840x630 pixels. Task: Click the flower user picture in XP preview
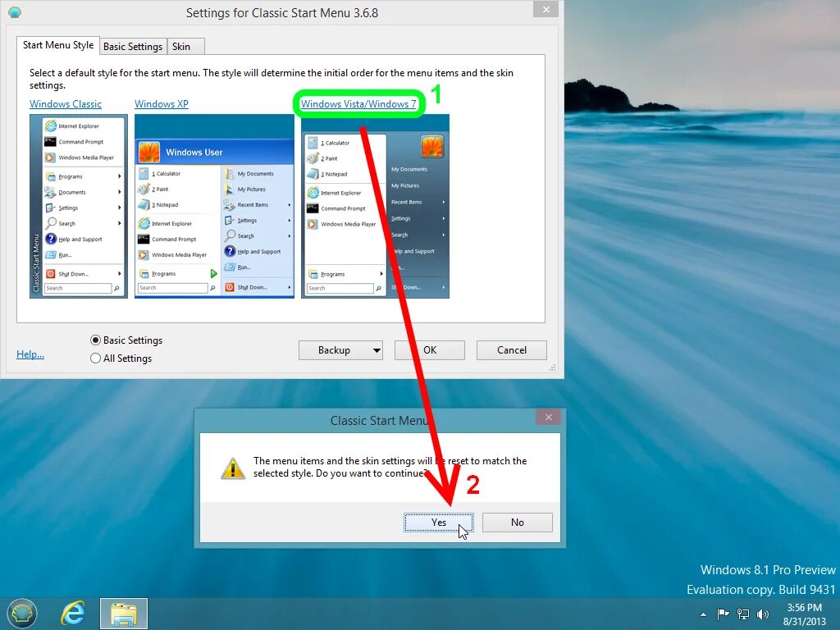pos(149,152)
